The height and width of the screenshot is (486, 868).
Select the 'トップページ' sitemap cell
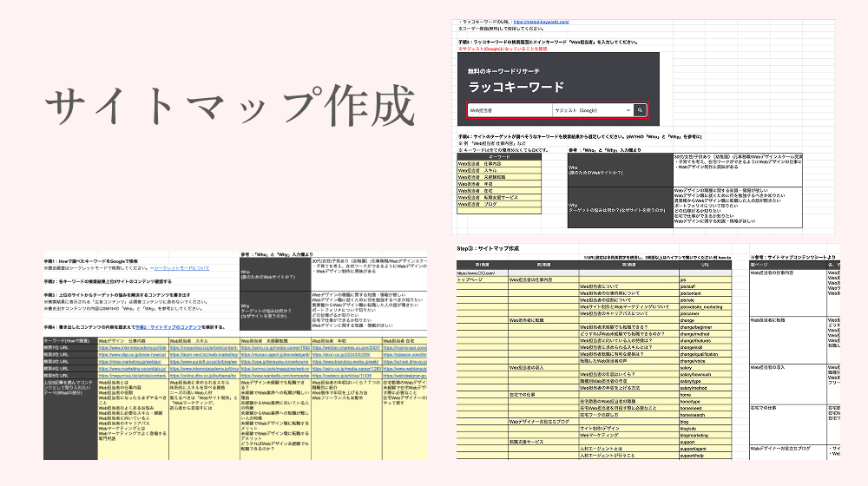point(482,279)
